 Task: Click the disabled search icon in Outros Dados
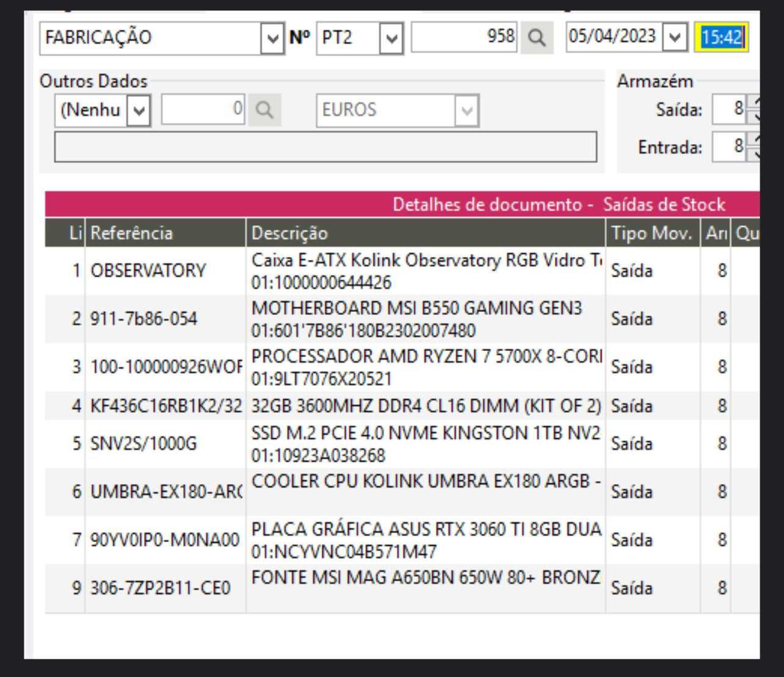click(x=264, y=110)
